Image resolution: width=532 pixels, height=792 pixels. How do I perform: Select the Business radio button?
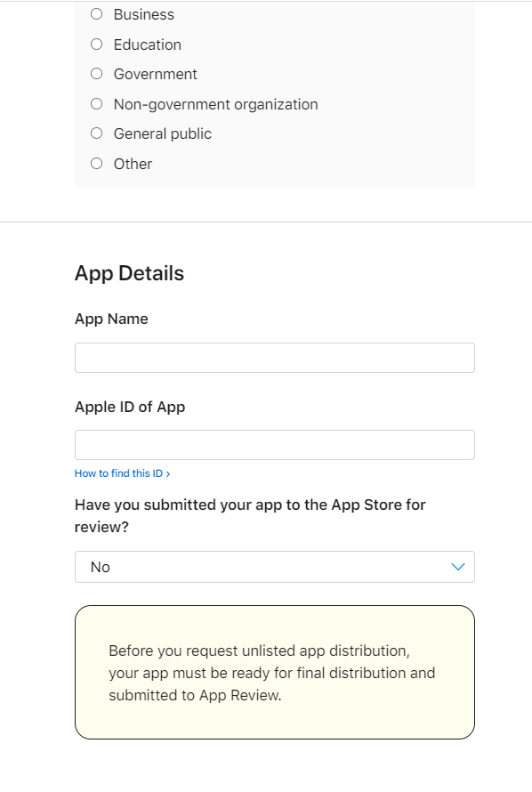[x=96, y=14]
